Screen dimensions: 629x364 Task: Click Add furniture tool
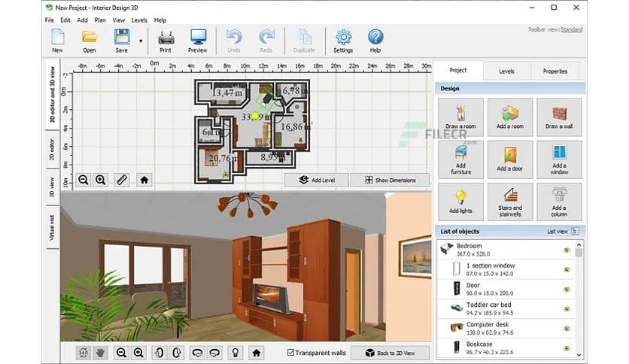click(460, 159)
